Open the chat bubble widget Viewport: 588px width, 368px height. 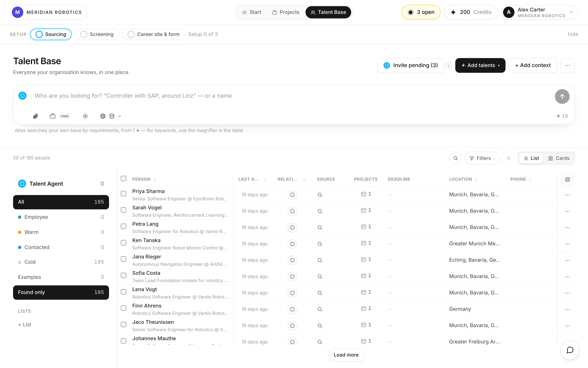[570, 350]
